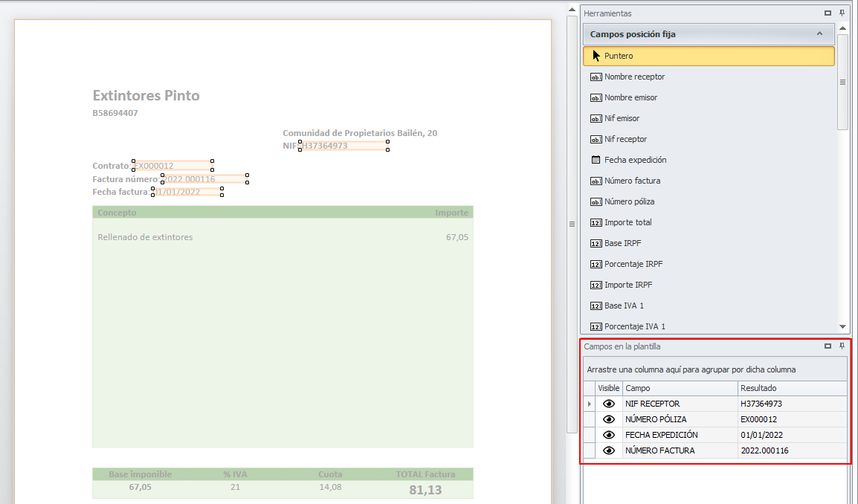Sort by the Resultado column header

pyautogui.click(x=791, y=388)
